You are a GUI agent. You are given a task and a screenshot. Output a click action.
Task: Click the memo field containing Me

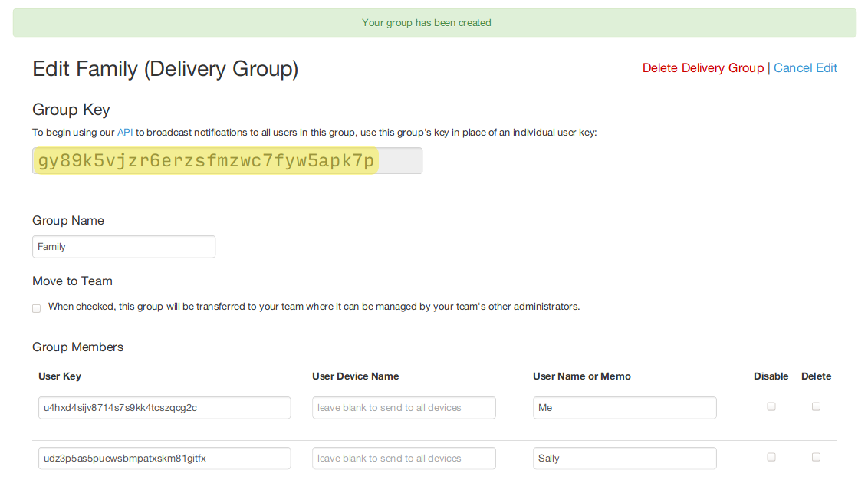[x=624, y=408]
